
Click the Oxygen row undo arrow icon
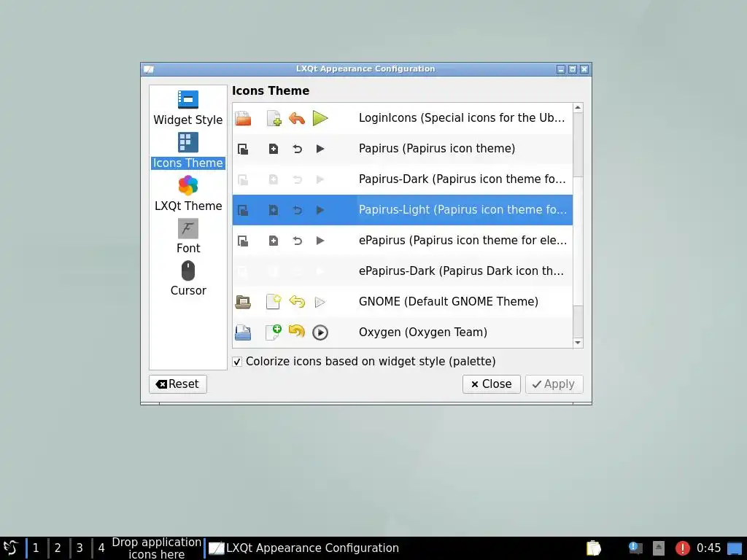297,332
